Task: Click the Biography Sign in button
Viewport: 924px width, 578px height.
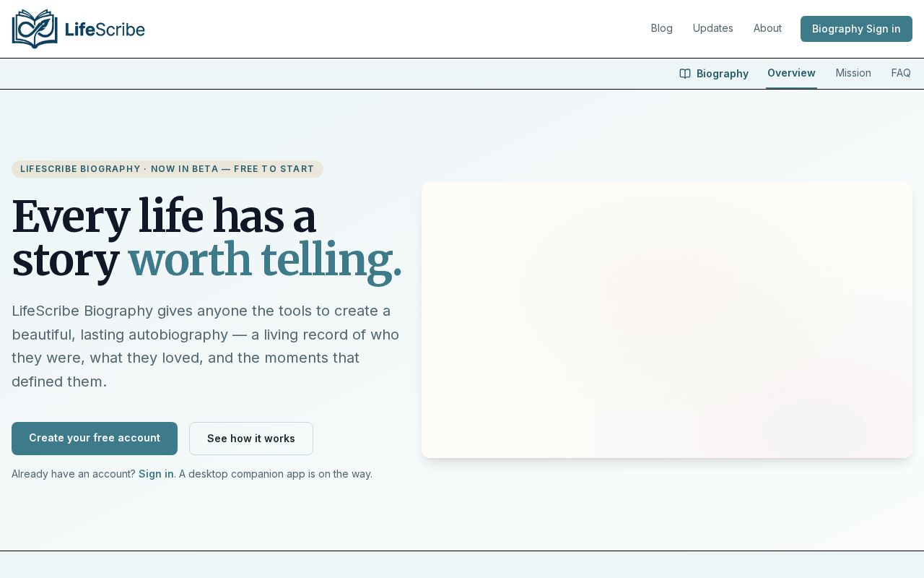Action: (856, 29)
